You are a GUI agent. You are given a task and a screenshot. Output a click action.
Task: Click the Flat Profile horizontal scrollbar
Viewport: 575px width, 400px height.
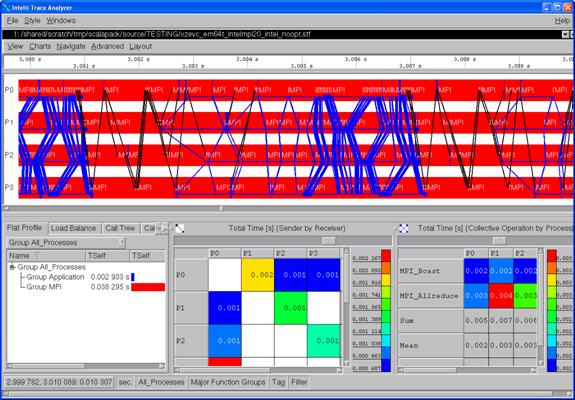pyautogui.click(x=86, y=366)
